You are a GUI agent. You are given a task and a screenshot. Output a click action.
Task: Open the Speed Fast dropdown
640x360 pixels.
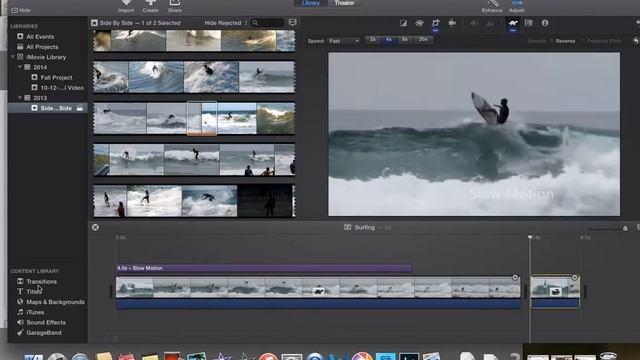pos(344,41)
